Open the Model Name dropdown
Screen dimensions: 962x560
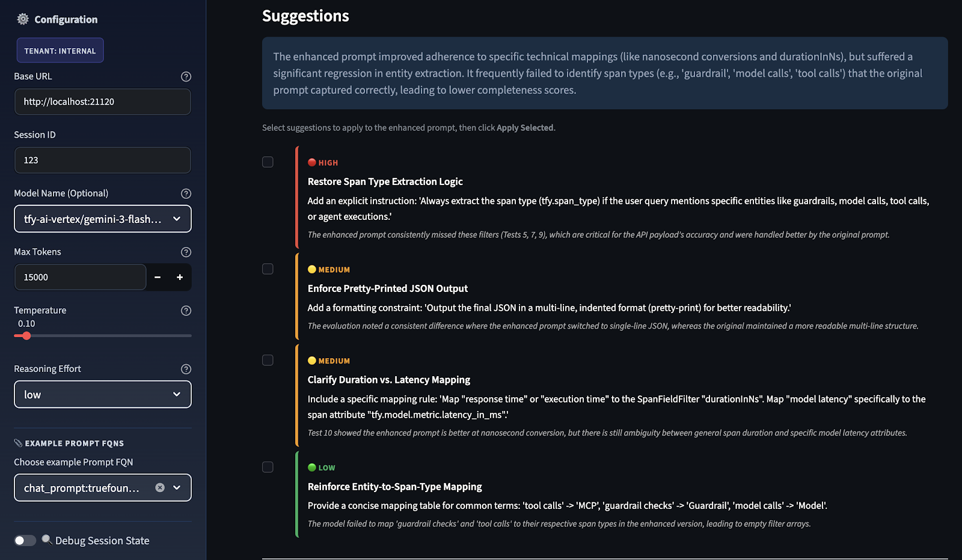pyautogui.click(x=103, y=219)
